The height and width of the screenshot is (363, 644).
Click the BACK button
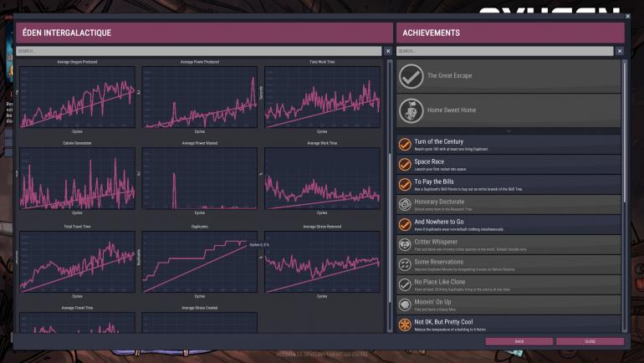click(x=519, y=341)
